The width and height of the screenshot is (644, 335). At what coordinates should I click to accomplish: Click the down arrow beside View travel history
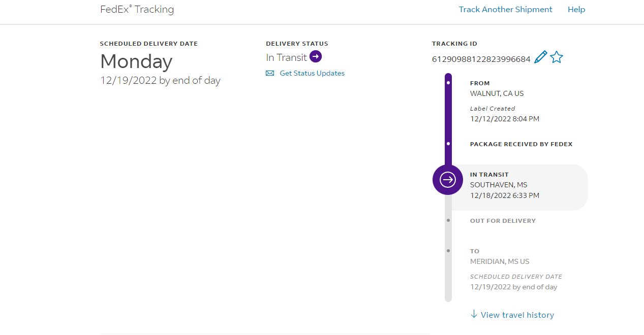[x=474, y=315]
